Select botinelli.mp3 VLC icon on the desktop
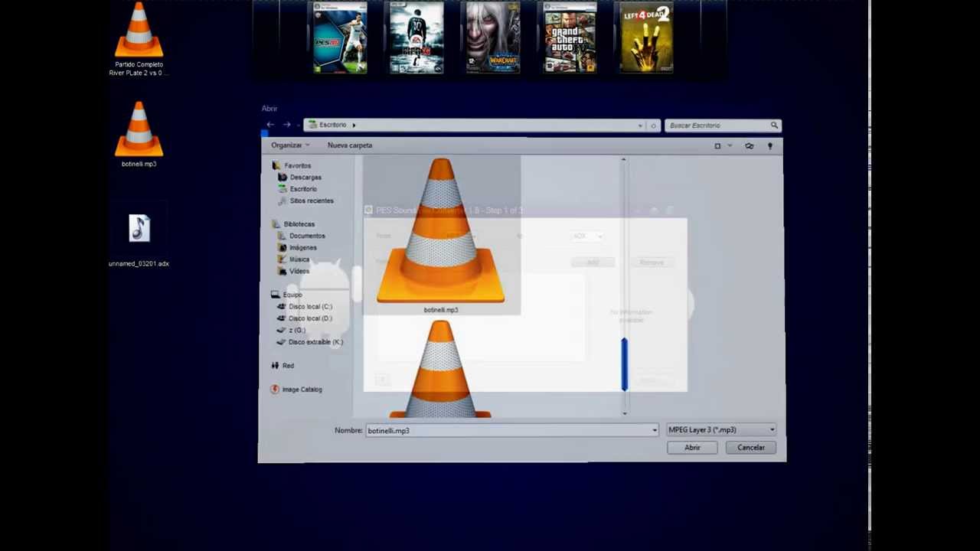 (139, 135)
